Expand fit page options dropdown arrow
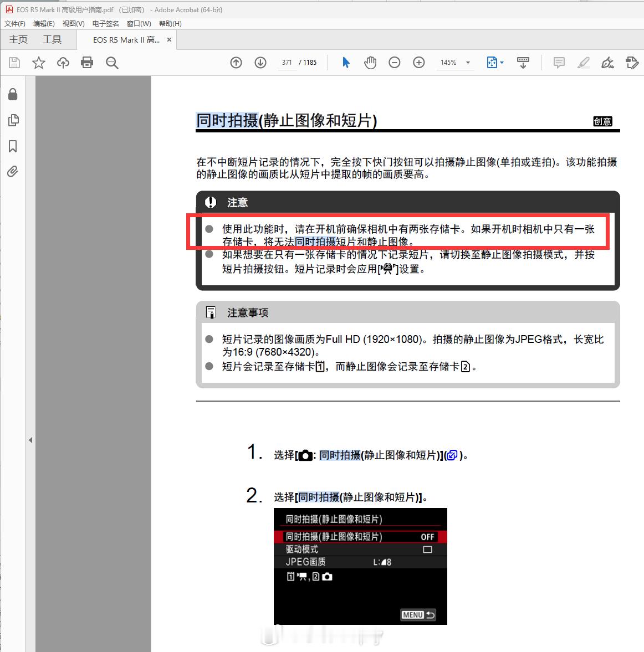644x652 pixels. tap(502, 63)
